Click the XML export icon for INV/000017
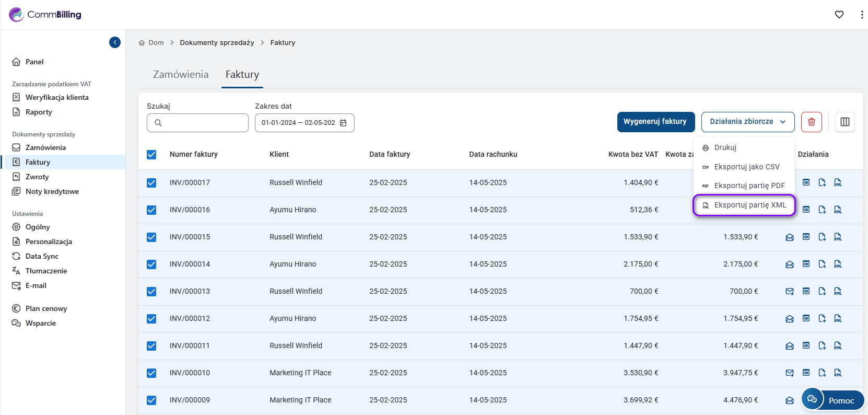 tap(838, 182)
